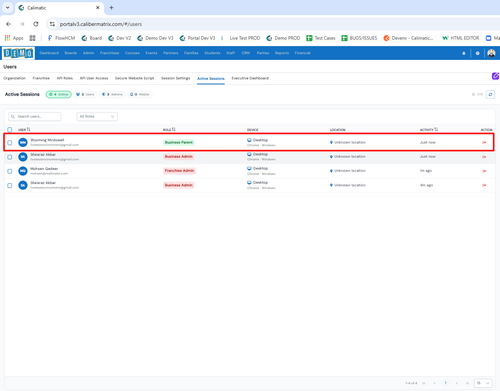Open the FlowHCM bookmark

tap(61, 38)
